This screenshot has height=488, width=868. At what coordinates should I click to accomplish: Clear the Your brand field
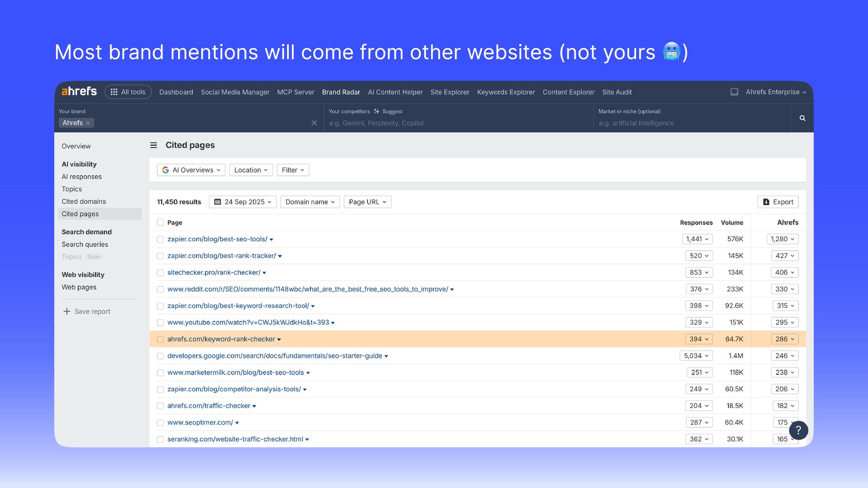(x=314, y=123)
